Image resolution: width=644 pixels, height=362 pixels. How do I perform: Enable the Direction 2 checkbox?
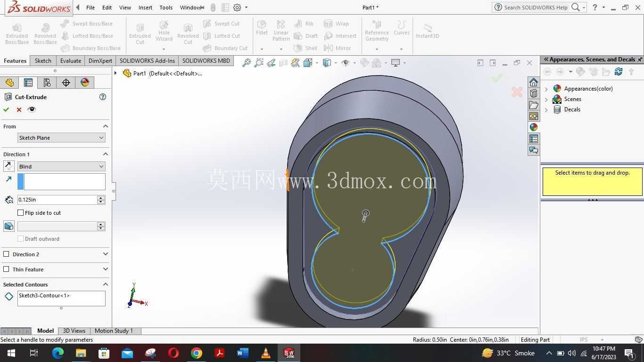tap(6, 254)
